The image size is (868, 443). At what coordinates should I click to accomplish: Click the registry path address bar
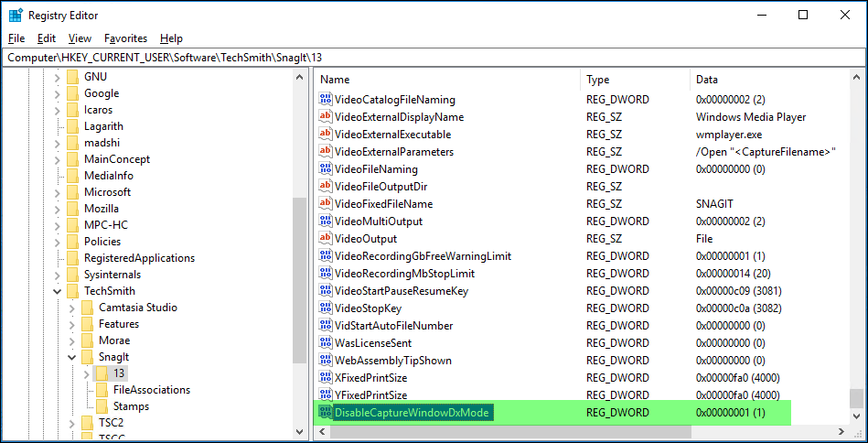(x=434, y=58)
